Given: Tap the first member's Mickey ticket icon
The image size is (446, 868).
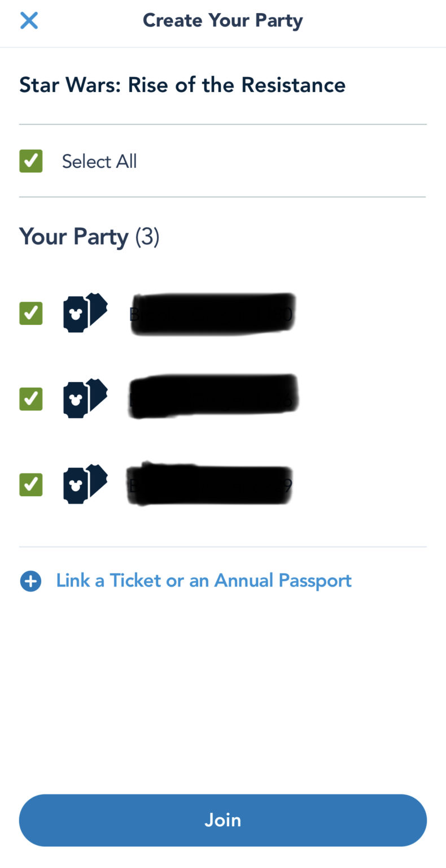Looking at the screenshot, I should click(x=85, y=313).
